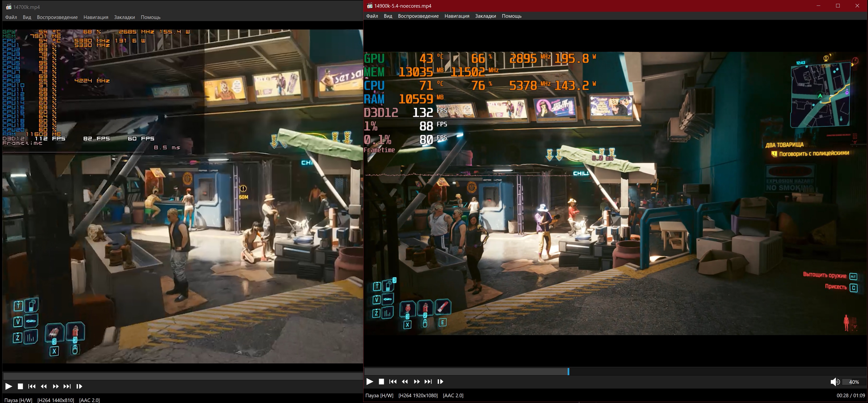The height and width of the screenshot is (403, 868).
Task: Stop the 14700k.mp4 video
Action: (x=20, y=386)
